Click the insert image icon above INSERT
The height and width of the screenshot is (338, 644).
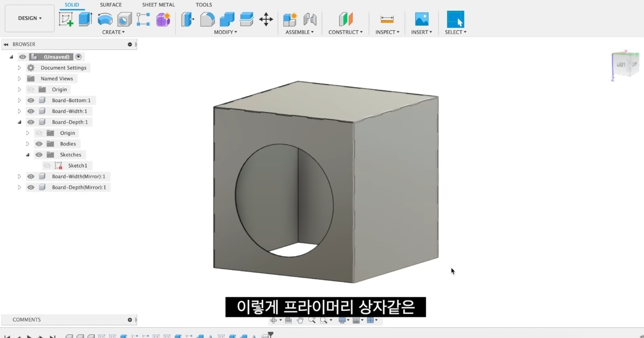[422, 19]
